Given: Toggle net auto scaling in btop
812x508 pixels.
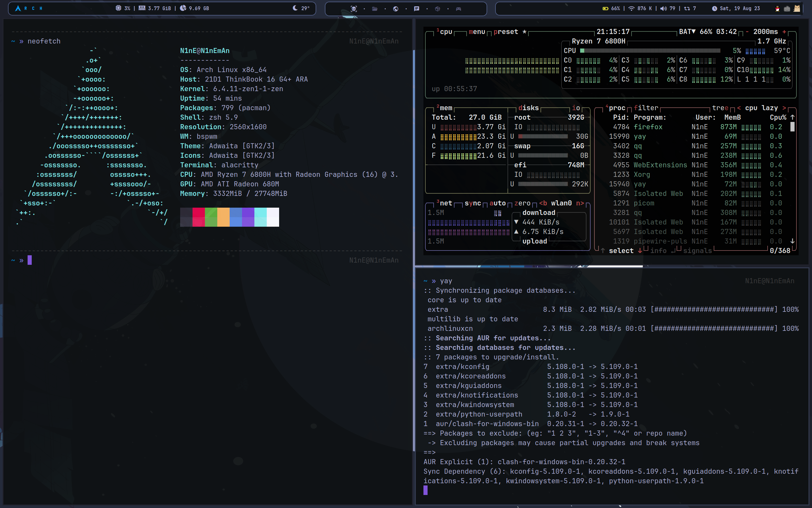Looking at the screenshot, I should click(497, 203).
